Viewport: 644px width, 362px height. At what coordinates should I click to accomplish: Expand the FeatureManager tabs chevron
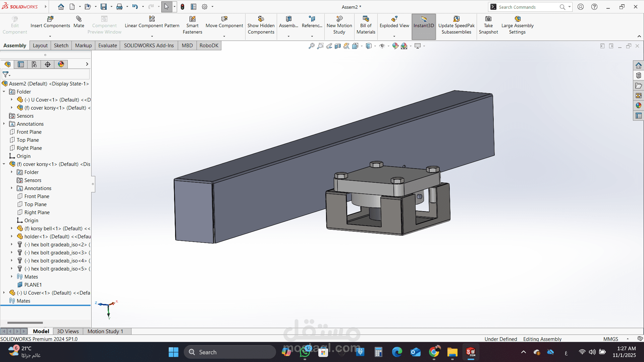tap(87, 64)
